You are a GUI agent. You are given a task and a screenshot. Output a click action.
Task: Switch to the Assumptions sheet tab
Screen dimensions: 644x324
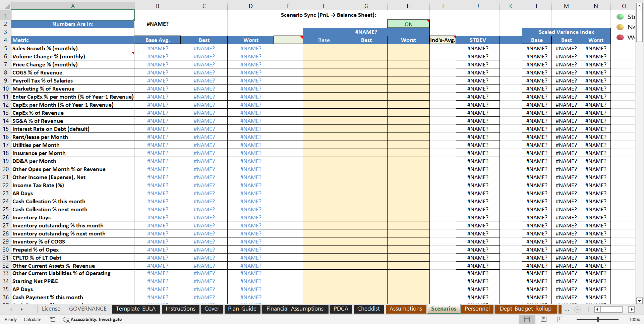point(406,309)
